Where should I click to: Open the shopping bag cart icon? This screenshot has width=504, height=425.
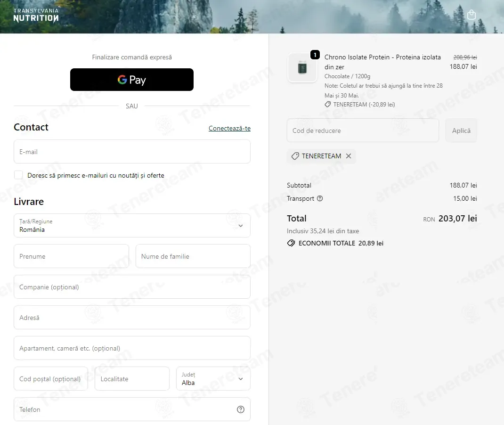471,15
